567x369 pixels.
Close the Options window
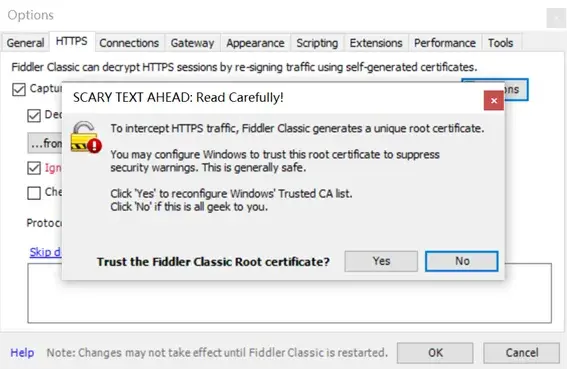[x=555, y=17]
